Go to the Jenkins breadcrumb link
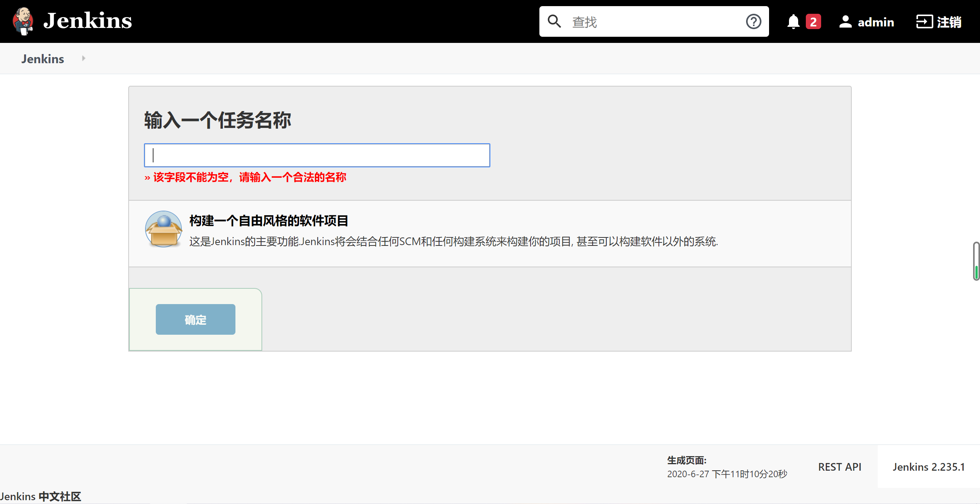Image resolution: width=980 pixels, height=504 pixels. 42,59
